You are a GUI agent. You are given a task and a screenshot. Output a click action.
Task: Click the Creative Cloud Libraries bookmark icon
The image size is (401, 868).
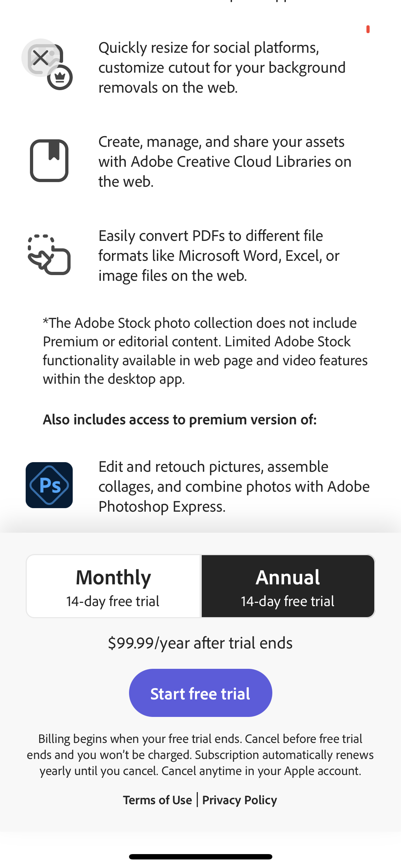[49, 160]
